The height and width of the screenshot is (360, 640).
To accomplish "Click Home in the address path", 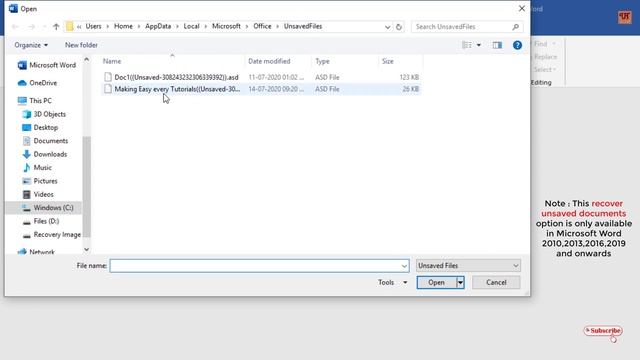I will click(123, 27).
